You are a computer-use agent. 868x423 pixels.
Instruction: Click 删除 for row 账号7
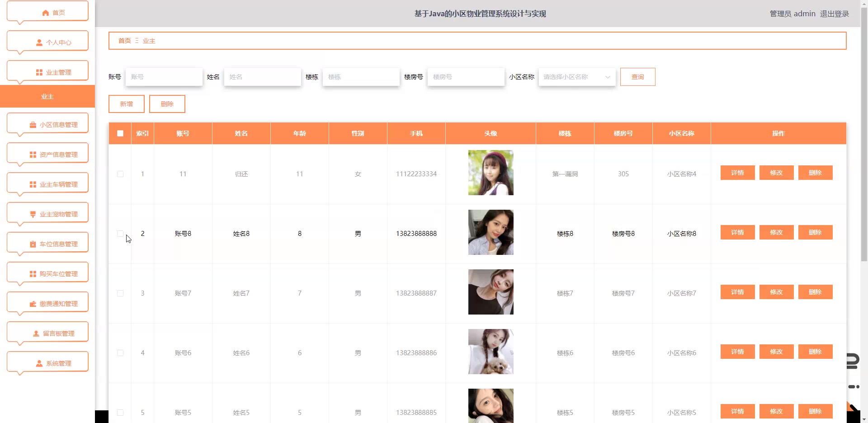815,292
